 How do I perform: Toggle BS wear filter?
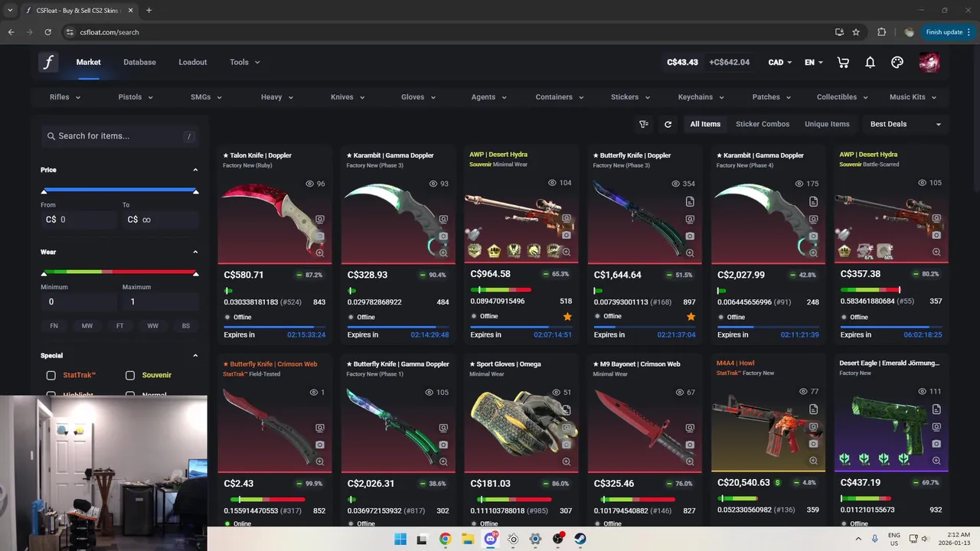click(x=186, y=326)
